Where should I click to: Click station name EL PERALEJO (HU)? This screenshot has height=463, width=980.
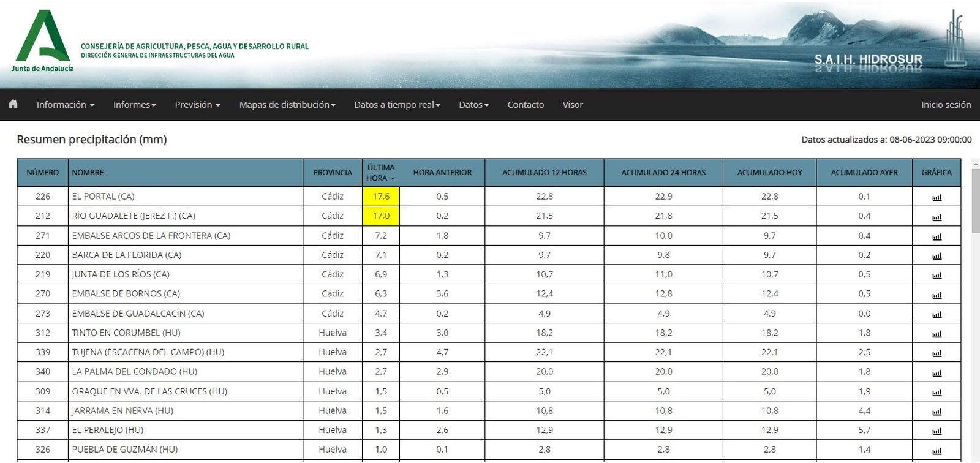[107, 431]
